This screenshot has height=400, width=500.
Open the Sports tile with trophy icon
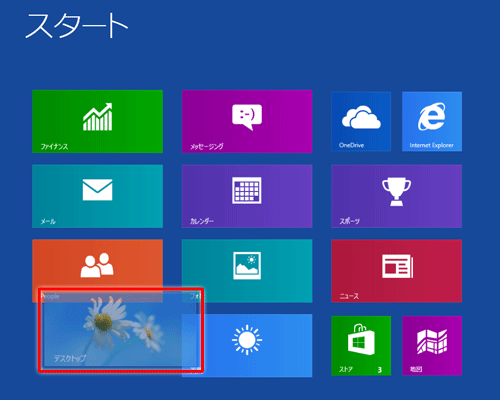click(x=397, y=196)
